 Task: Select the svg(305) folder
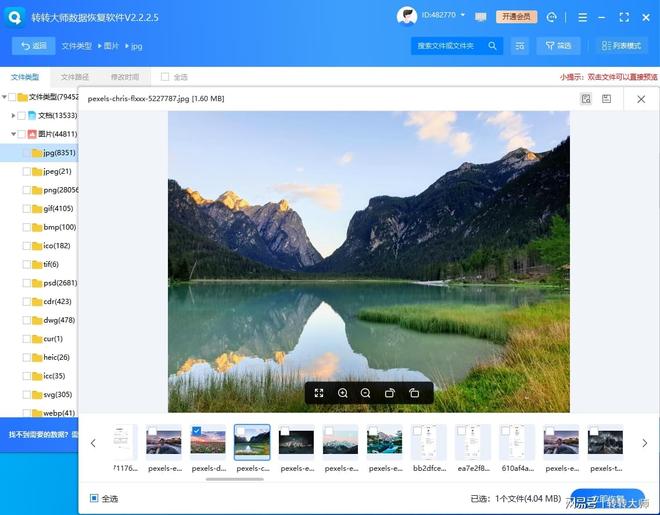(52, 395)
